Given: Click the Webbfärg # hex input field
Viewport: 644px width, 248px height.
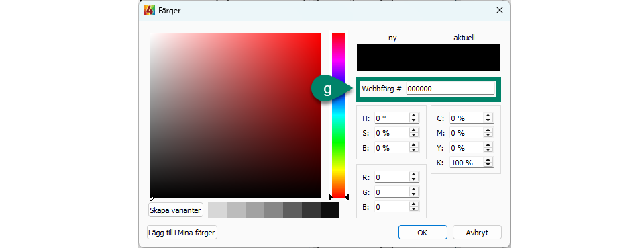Looking at the screenshot, I should [x=451, y=89].
